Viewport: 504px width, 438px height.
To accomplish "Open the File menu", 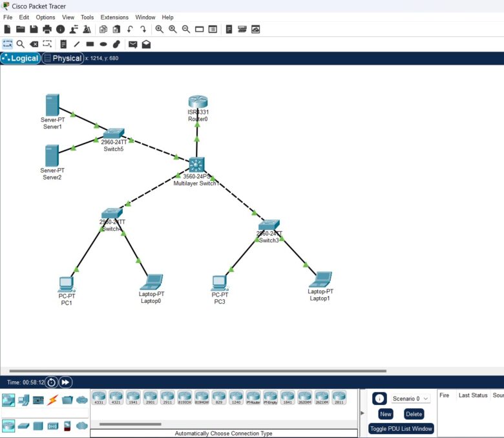I will pos(8,17).
